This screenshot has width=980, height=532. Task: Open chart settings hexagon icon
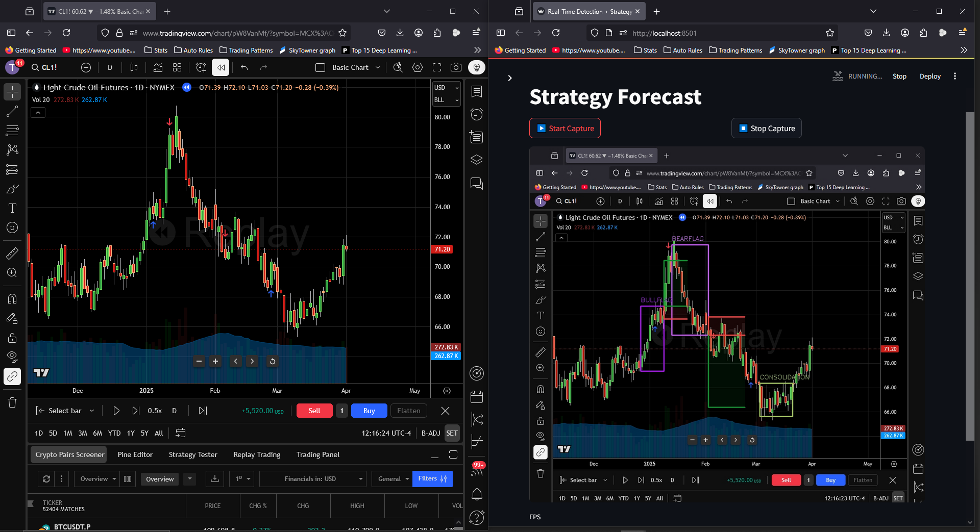418,67
